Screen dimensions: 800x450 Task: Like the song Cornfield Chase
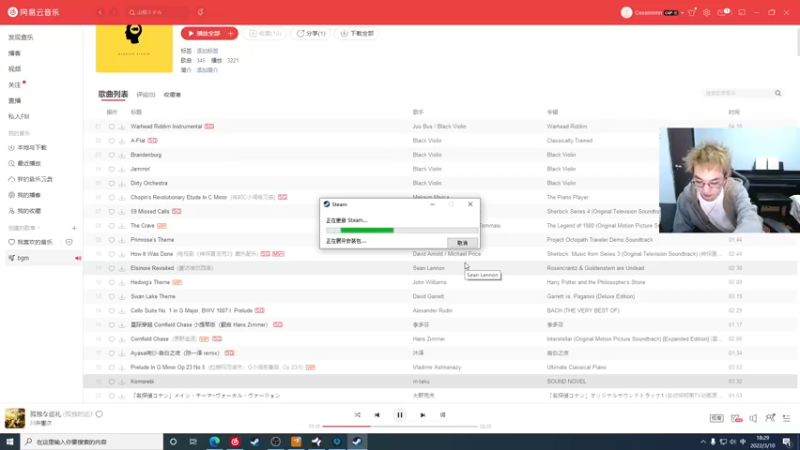(112, 339)
